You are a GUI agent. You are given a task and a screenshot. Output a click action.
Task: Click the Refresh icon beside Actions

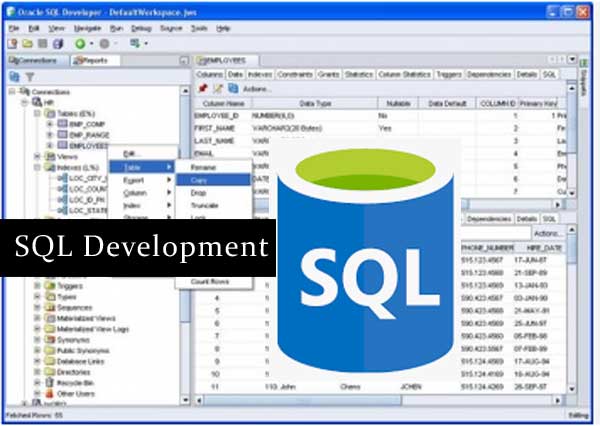pyautogui.click(x=233, y=89)
